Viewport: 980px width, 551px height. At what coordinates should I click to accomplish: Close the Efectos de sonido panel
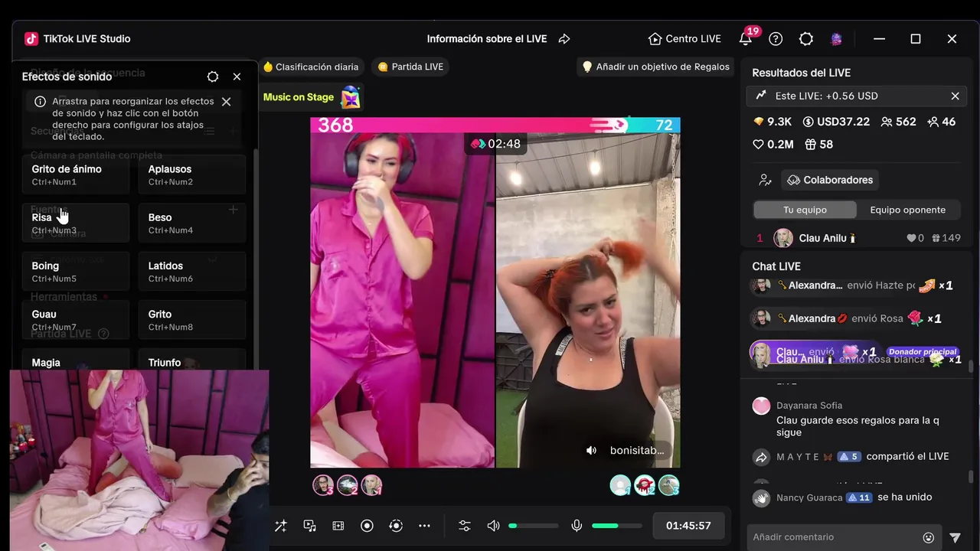(x=237, y=77)
